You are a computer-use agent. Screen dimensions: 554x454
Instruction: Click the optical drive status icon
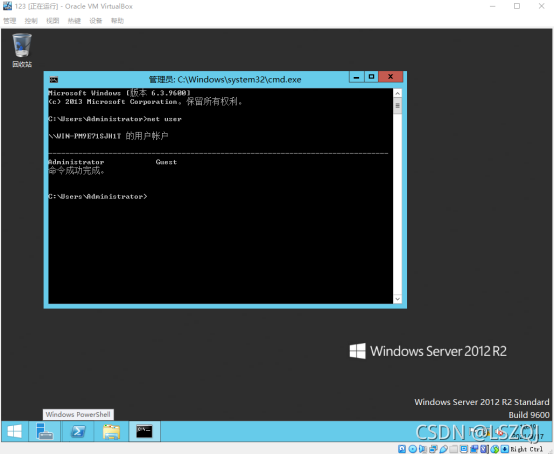(x=413, y=449)
